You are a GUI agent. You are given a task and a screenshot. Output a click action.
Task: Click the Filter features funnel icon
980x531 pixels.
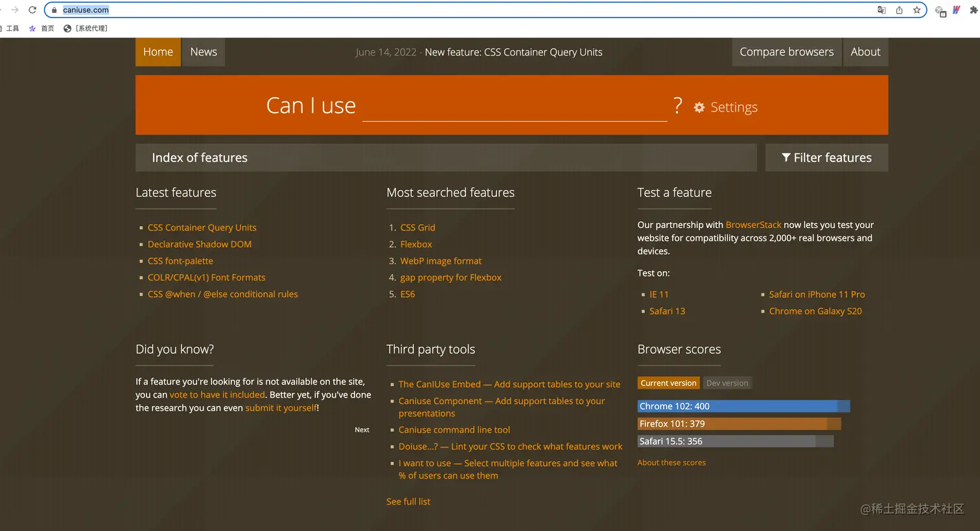pyautogui.click(x=786, y=157)
